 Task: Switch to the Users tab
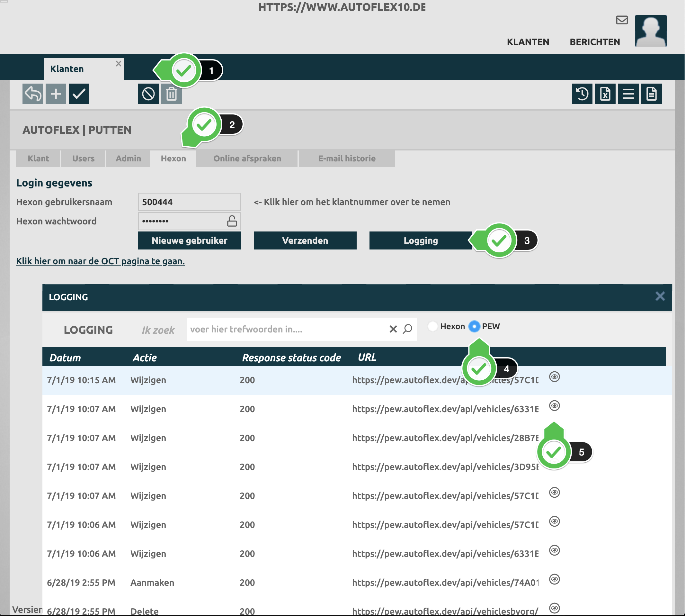83,159
